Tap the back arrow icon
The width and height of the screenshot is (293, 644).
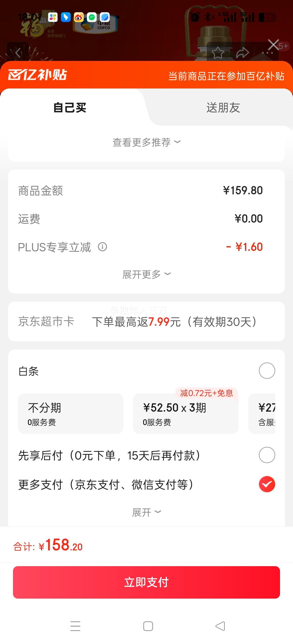click(18, 53)
